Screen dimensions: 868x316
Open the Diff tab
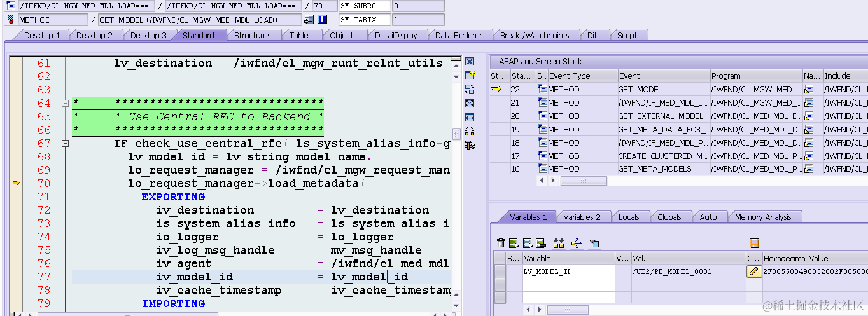coord(593,35)
